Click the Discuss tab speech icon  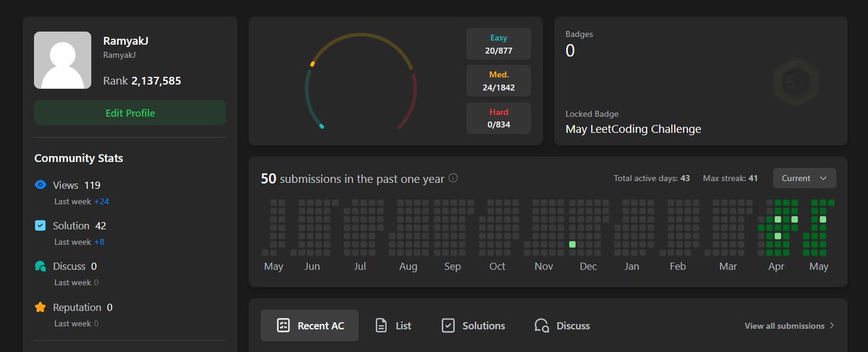click(542, 326)
